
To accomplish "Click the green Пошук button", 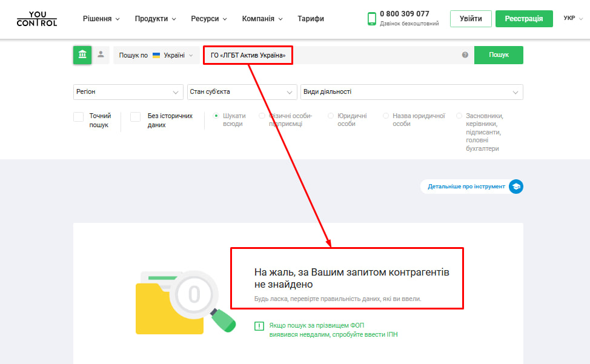I will (x=499, y=55).
